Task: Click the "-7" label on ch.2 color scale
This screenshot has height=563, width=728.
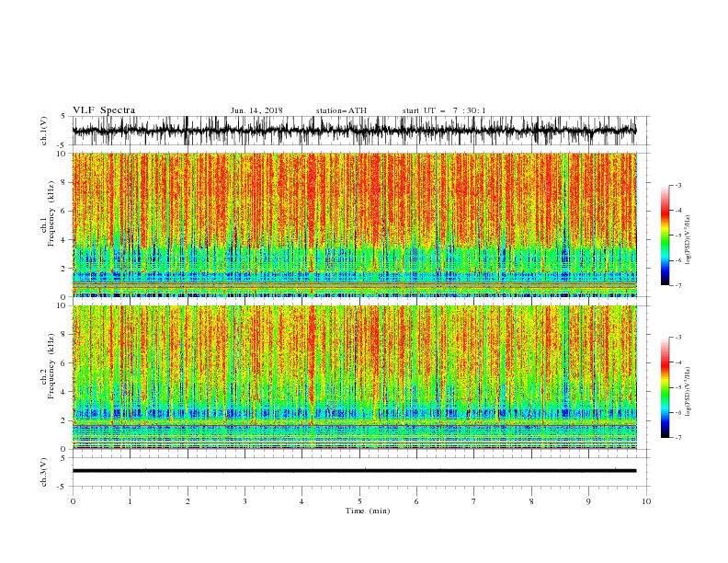Action: 678,438
